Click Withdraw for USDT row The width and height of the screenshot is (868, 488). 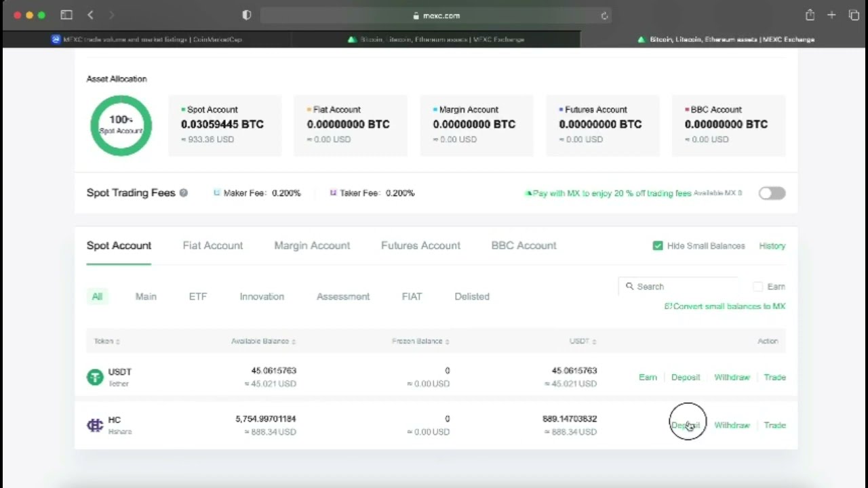(x=732, y=378)
